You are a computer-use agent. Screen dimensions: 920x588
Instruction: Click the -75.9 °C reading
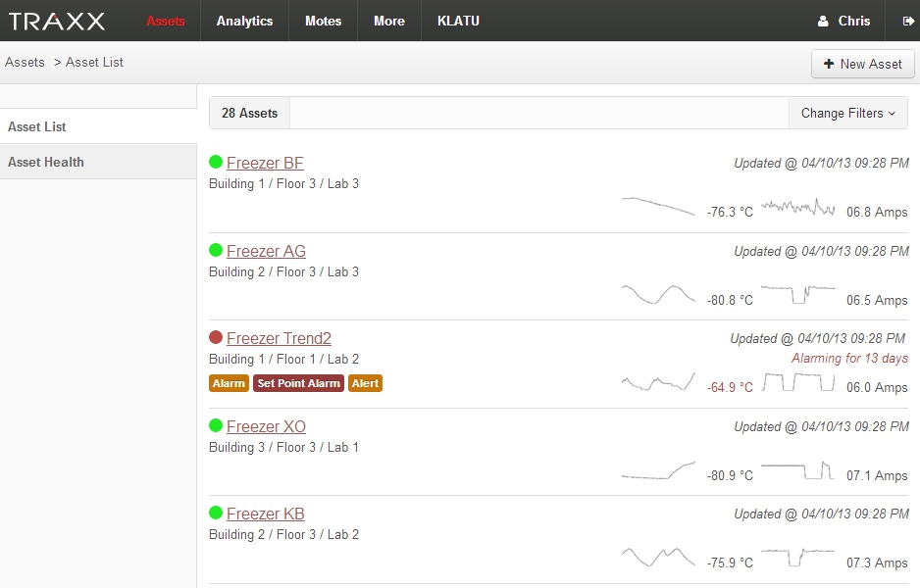coord(730,563)
